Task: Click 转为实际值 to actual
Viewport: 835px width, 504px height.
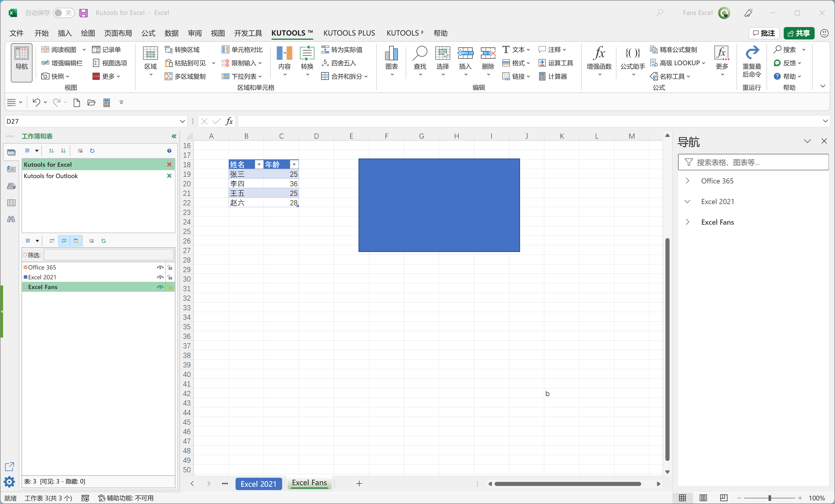Action: pyautogui.click(x=342, y=50)
